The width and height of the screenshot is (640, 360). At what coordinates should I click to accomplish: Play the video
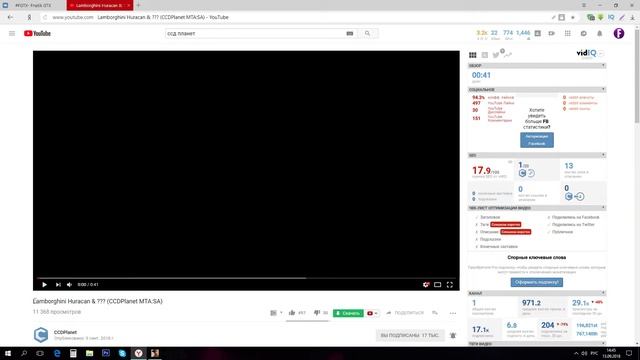(44, 284)
